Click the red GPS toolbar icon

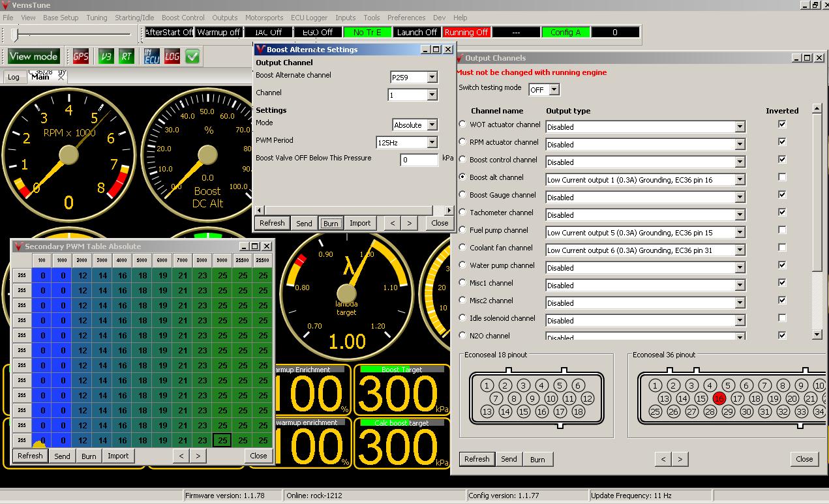click(x=81, y=57)
